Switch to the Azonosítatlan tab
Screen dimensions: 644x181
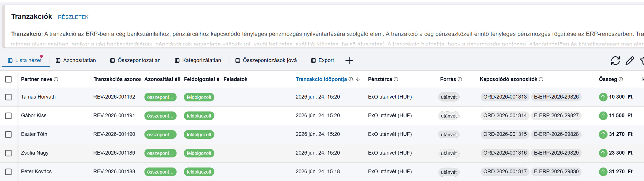pos(76,60)
